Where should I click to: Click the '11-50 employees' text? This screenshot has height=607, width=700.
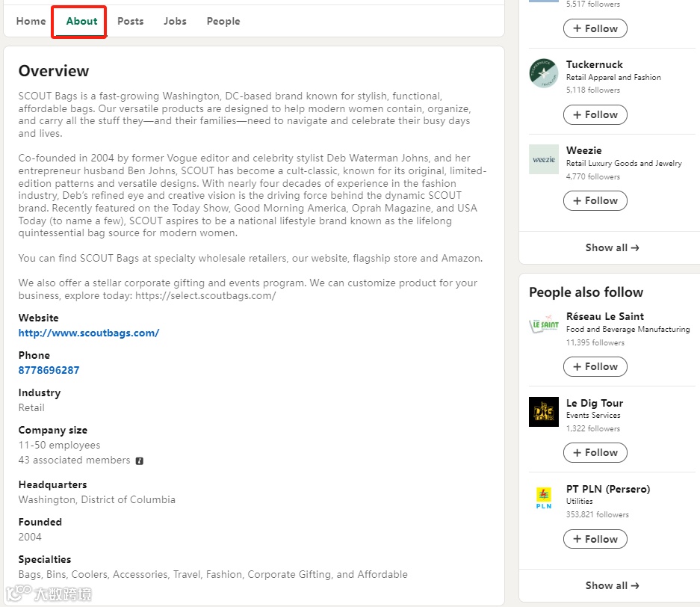tap(59, 446)
